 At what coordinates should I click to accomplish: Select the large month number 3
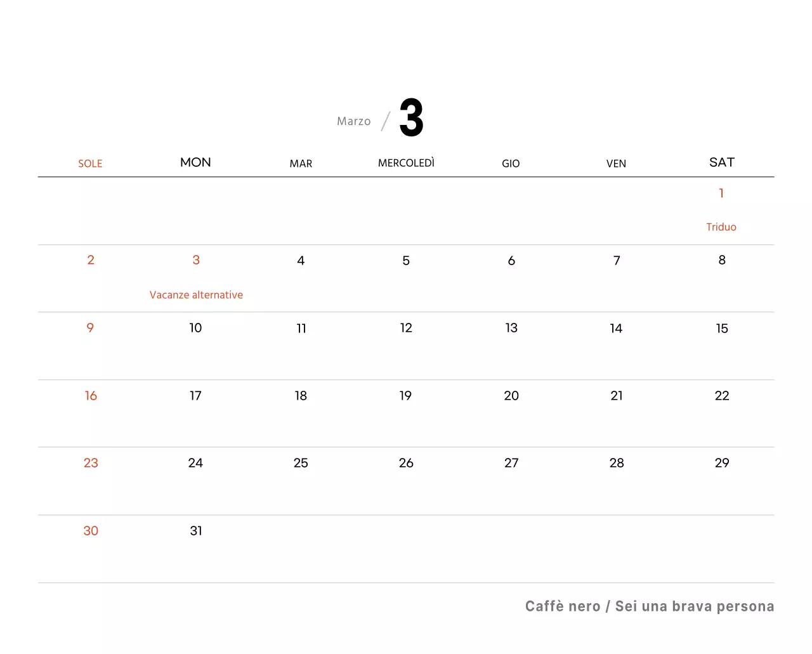[411, 118]
